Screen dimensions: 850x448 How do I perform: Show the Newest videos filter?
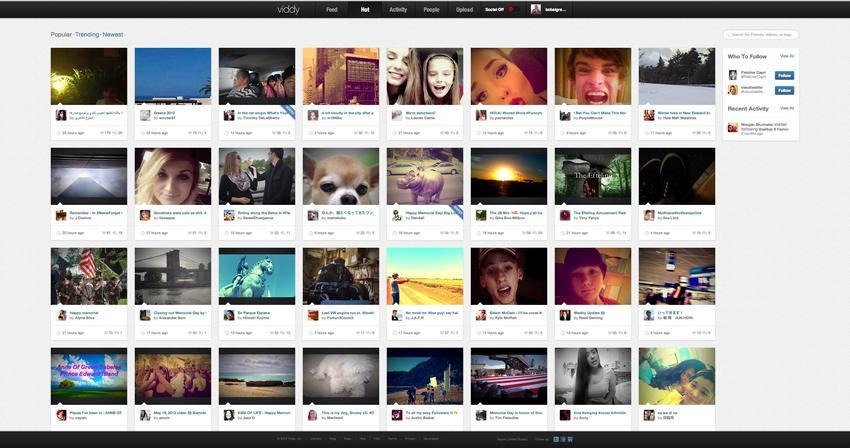(112, 34)
